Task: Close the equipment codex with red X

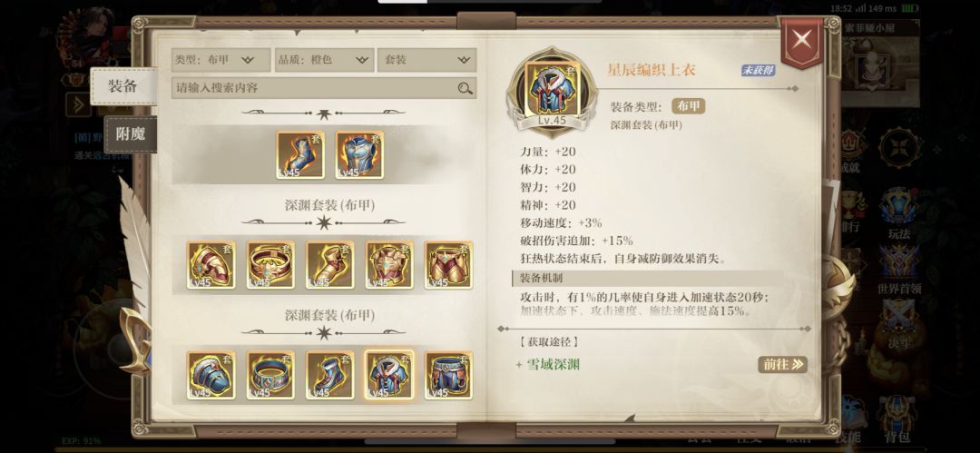Action: coord(802,41)
